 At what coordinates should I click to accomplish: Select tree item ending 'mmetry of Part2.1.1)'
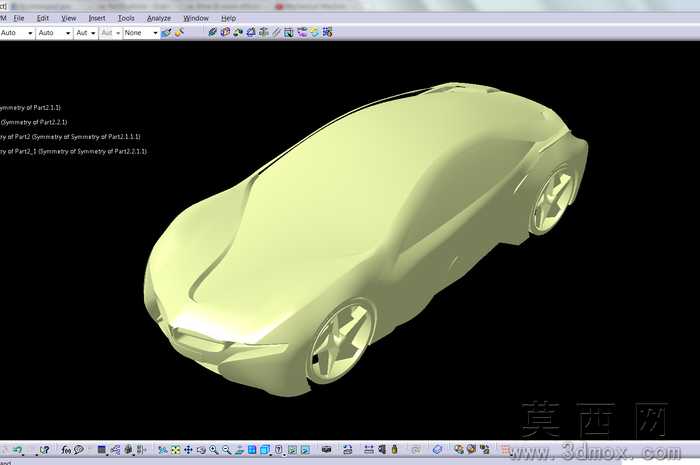pos(30,108)
